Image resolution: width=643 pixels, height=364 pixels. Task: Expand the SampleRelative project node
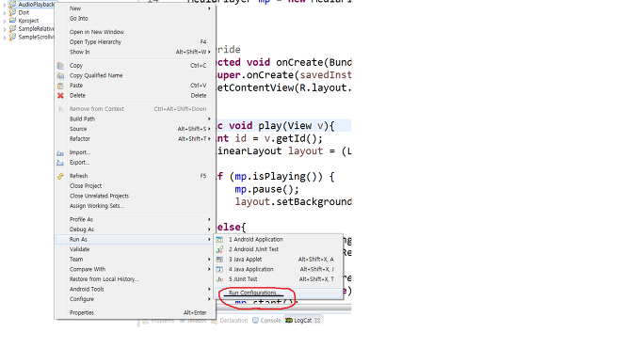[5, 29]
